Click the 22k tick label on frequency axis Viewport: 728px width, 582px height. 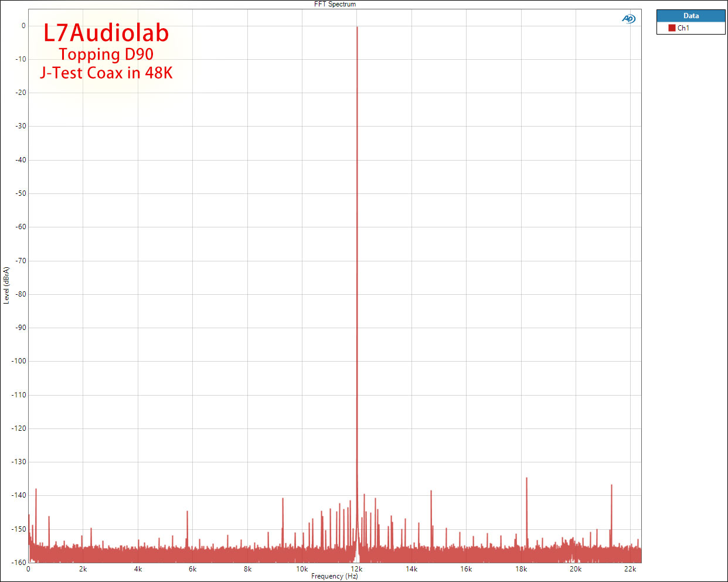coord(630,569)
